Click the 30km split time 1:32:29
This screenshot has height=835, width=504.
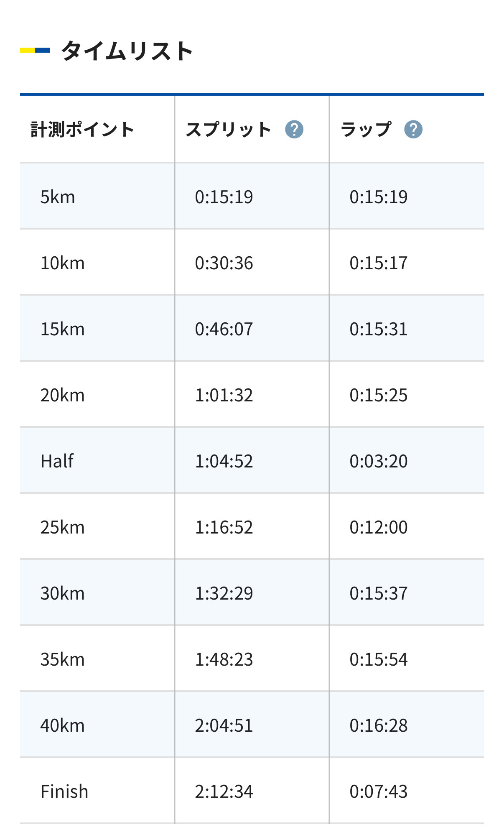[x=224, y=593]
